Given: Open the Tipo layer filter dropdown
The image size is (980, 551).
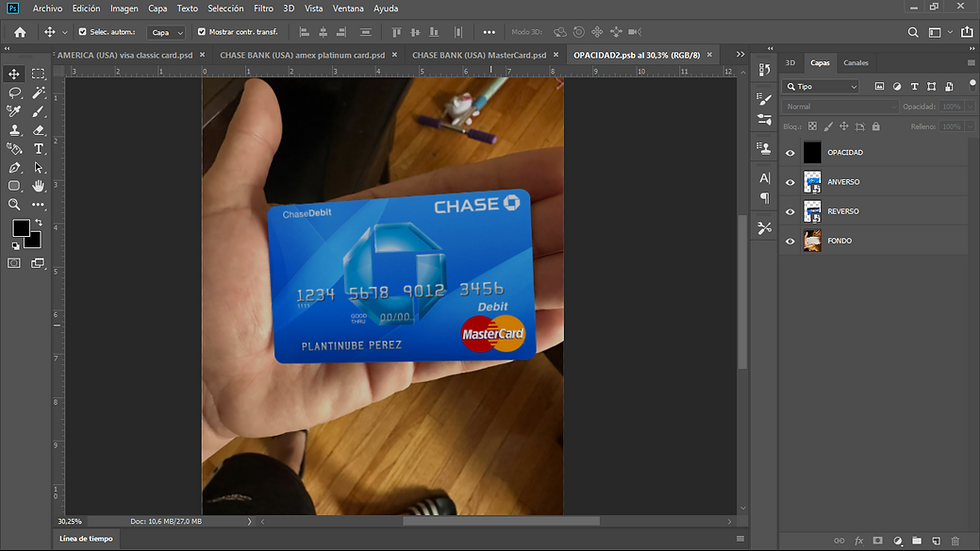Looking at the screenshot, I should 822,86.
